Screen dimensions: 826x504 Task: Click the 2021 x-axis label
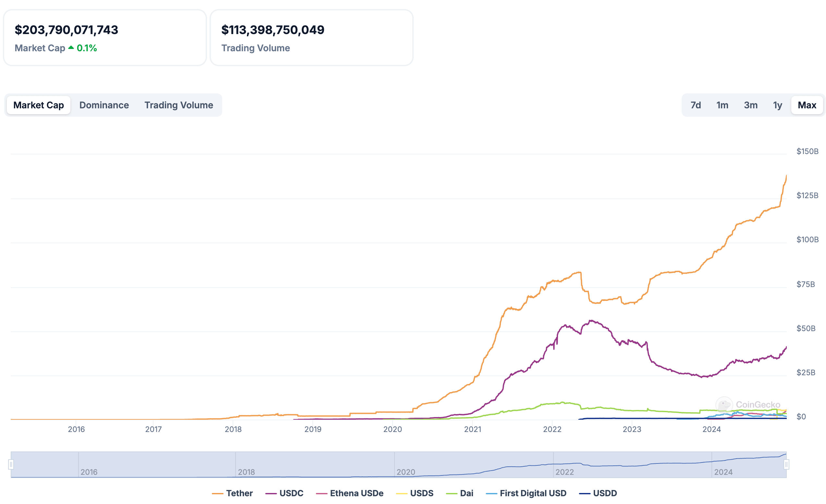click(x=473, y=429)
